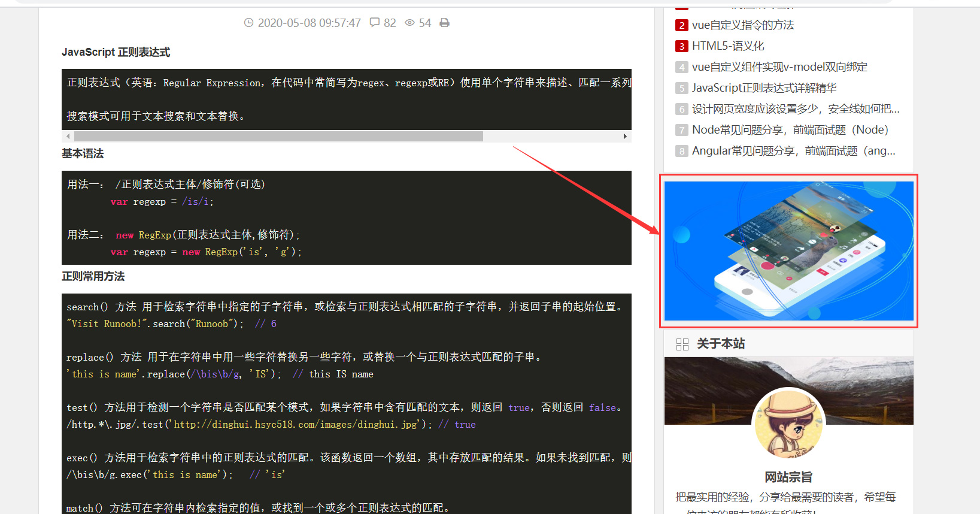
Task: Open the 设计网页宽度应该设置多少 article
Action: tap(795, 109)
